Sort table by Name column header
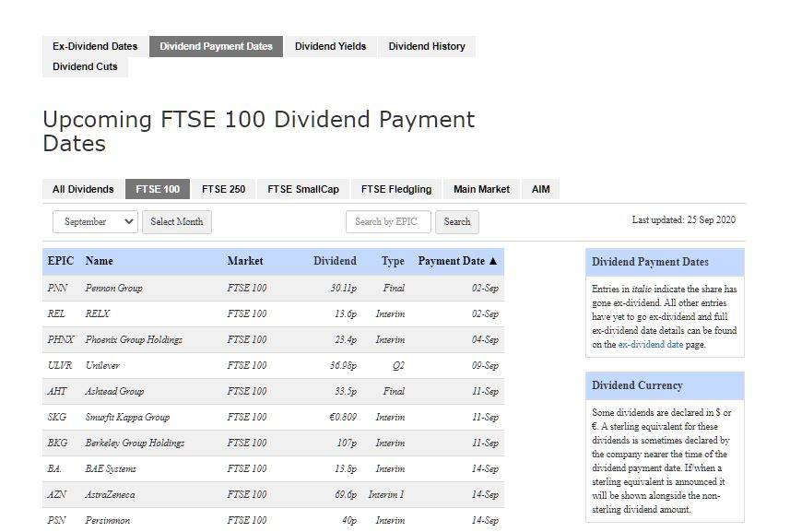Screen dimensions: 790x532 pyautogui.click(x=100, y=261)
